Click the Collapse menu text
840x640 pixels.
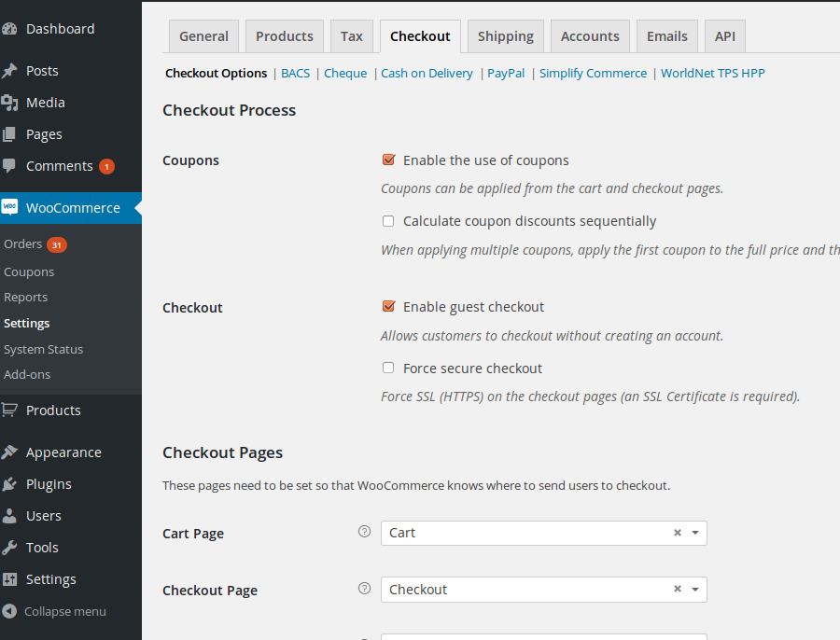(65, 612)
